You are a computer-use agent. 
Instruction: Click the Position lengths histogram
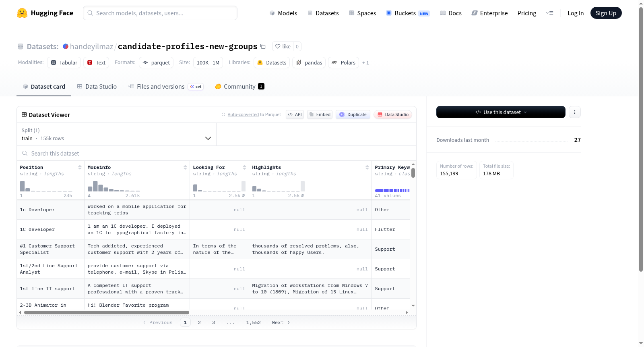pos(46,186)
